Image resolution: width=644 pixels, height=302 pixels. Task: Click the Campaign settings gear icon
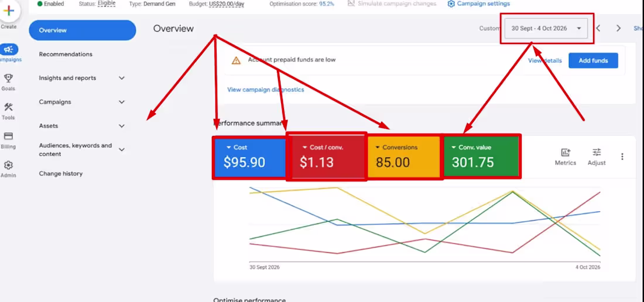[451, 4]
